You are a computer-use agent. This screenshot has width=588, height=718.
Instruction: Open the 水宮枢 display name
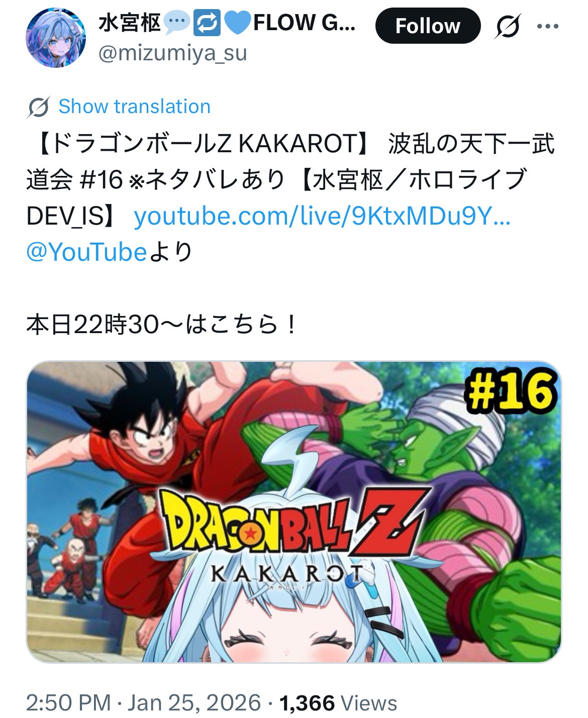(129, 23)
